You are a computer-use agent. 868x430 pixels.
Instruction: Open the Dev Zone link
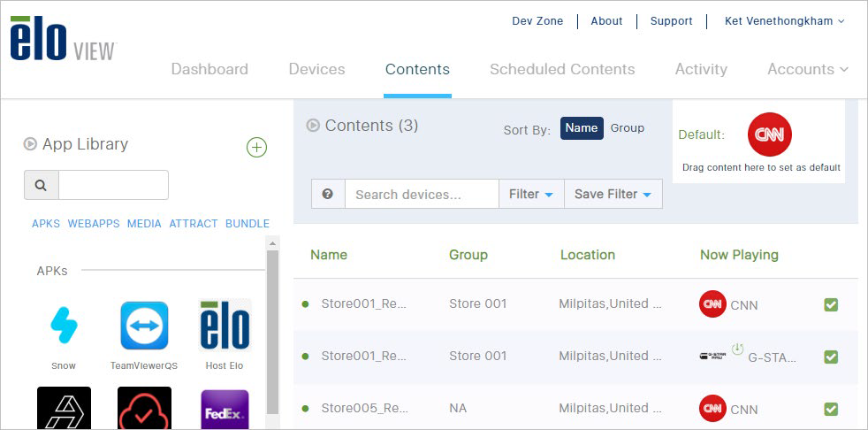coord(537,21)
